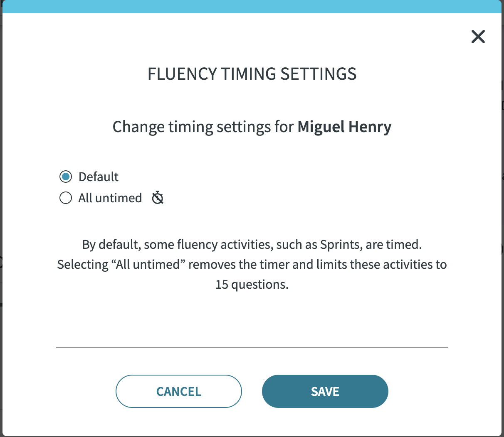Image resolution: width=504 pixels, height=437 pixels.
Task: Click the FLUENCY TIMING SETTINGS title
Action: (x=252, y=74)
